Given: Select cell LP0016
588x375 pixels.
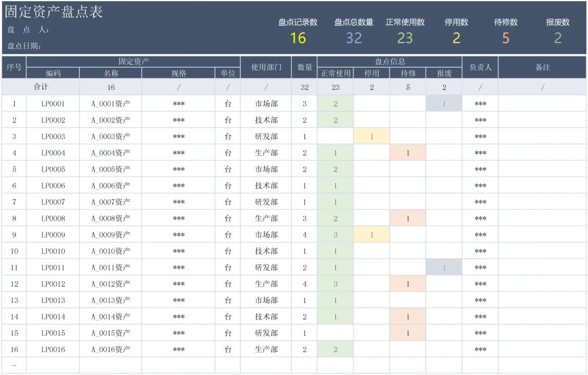Looking at the screenshot, I should pos(53,349).
